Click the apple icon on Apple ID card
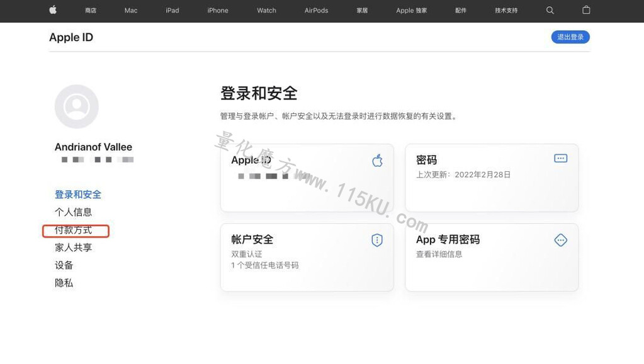The height and width of the screenshot is (364, 644). pyautogui.click(x=378, y=161)
